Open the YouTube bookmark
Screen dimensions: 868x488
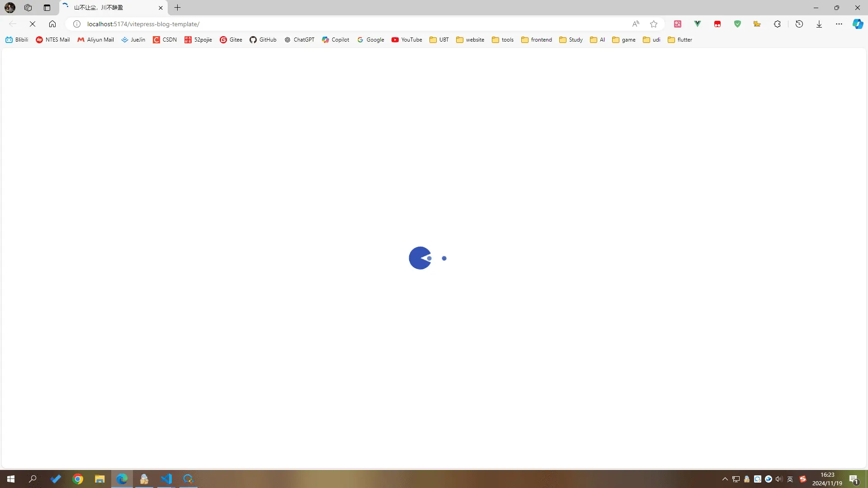tap(407, 40)
